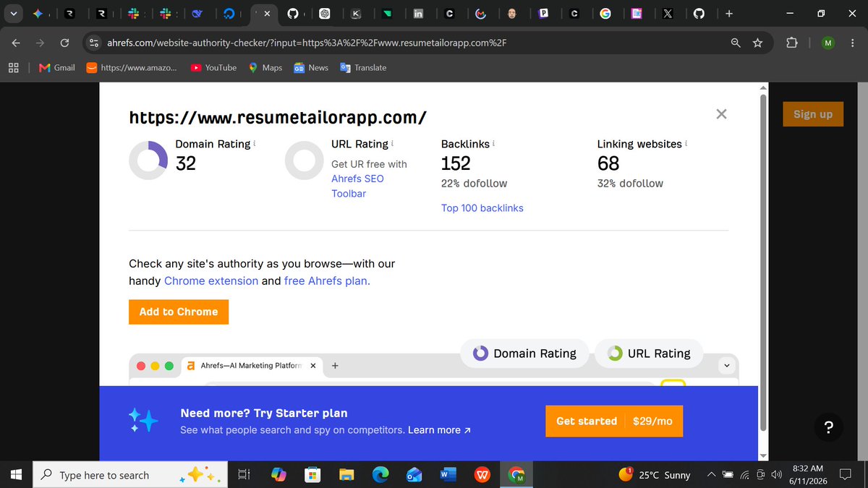The width and height of the screenshot is (868, 488).
Task: Open the Maps bookmark
Action: 265,67
